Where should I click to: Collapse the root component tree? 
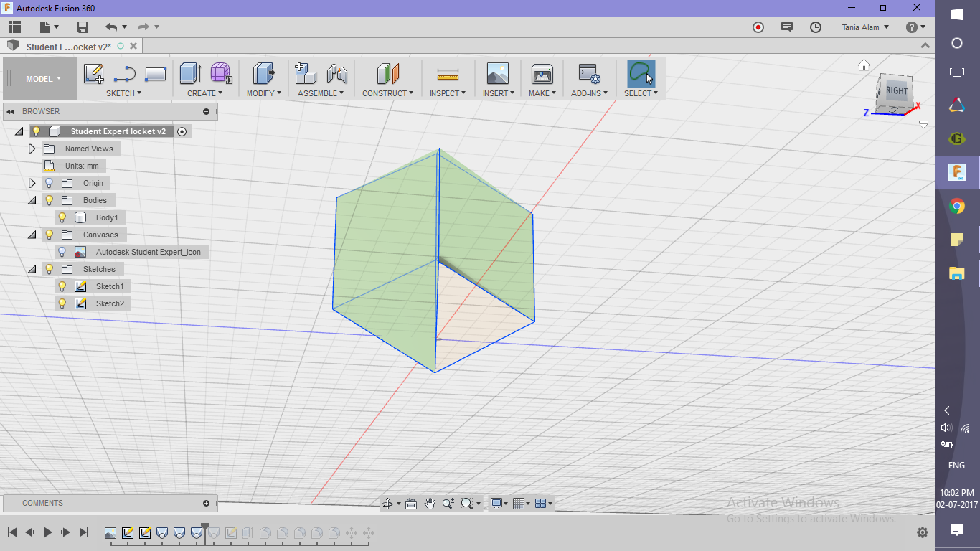(19, 132)
